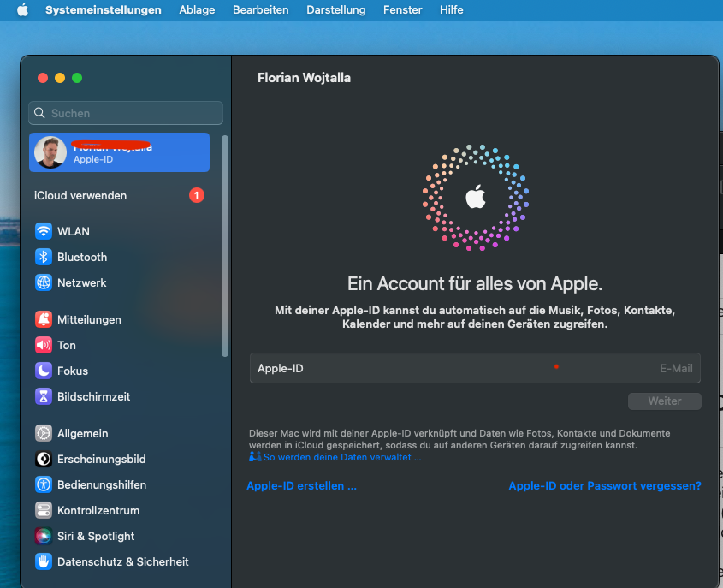This screenshot has height=588, width=723.
Task: Click the Bildschirmzeit hourglass icon
Action: [44, 396]
